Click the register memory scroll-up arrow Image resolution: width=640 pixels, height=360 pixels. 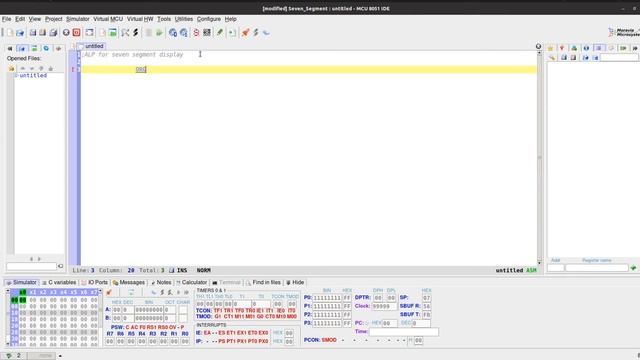pyautogui.click(x=7, y=291)
